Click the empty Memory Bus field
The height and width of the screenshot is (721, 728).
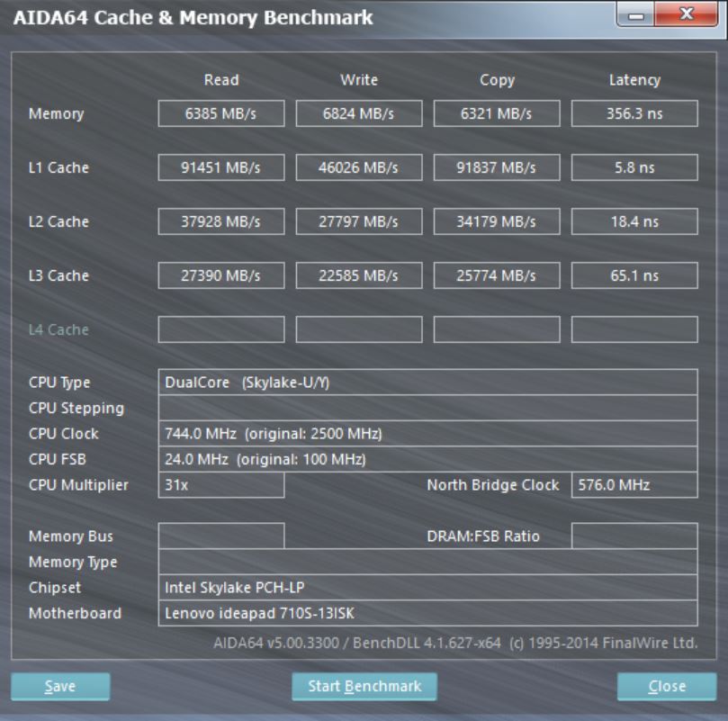[221, 536]
